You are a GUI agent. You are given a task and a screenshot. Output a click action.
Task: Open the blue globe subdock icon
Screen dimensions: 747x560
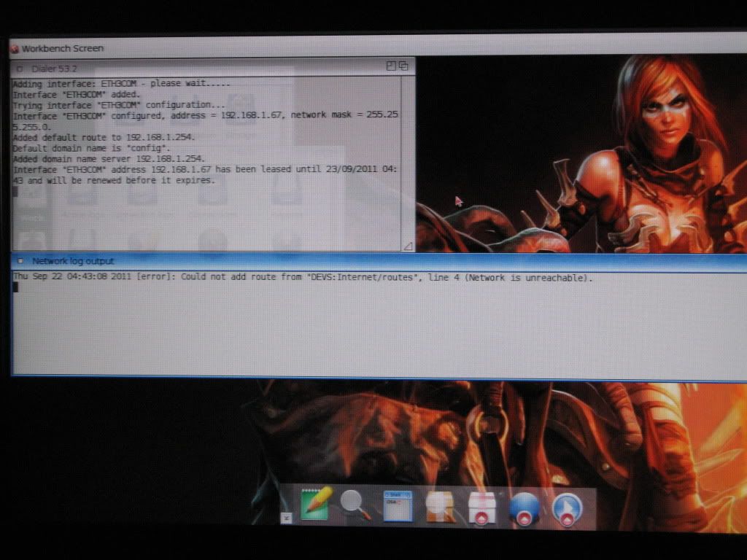(x=524, y=509)
